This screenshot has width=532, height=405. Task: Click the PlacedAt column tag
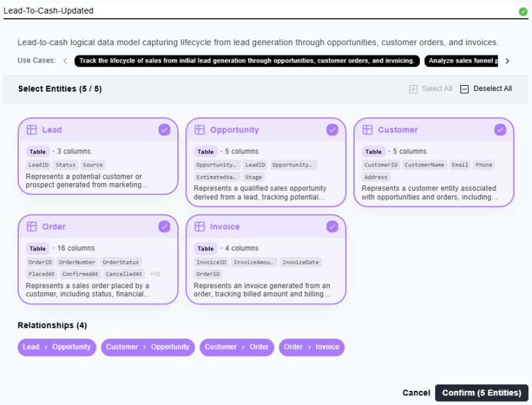[x=41, y=274]
